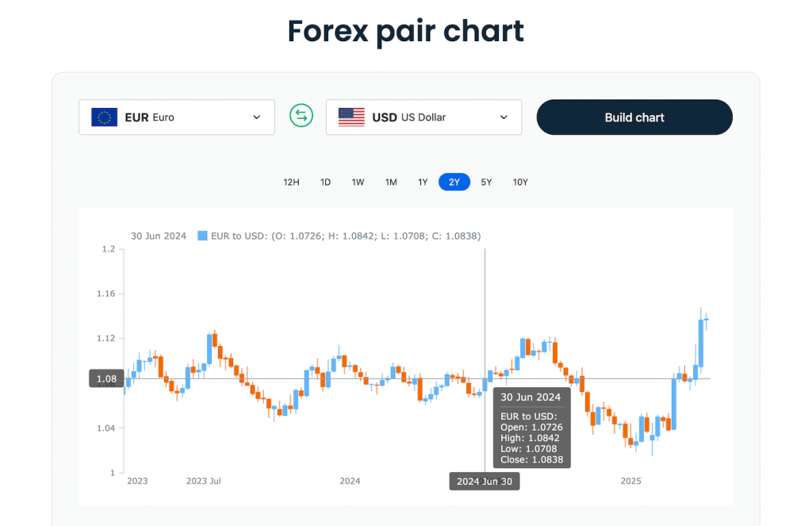
Task: Select the 1Y time range
Action: coord(422,182)
